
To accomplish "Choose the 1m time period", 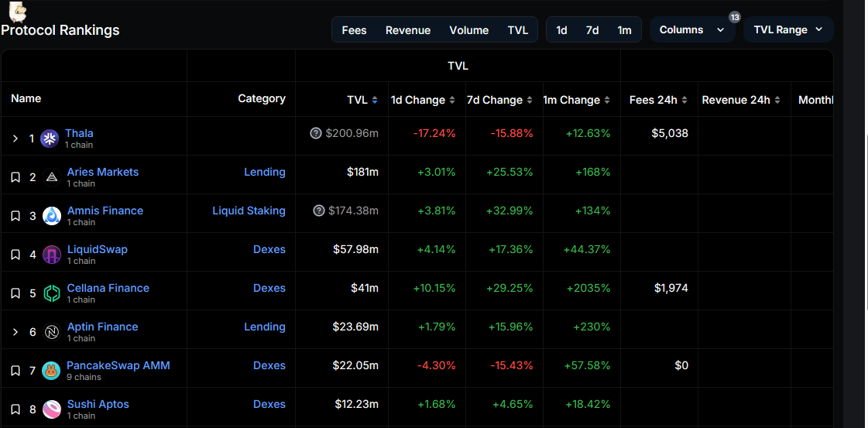I will pyautogui.click(x=624, y=30).
